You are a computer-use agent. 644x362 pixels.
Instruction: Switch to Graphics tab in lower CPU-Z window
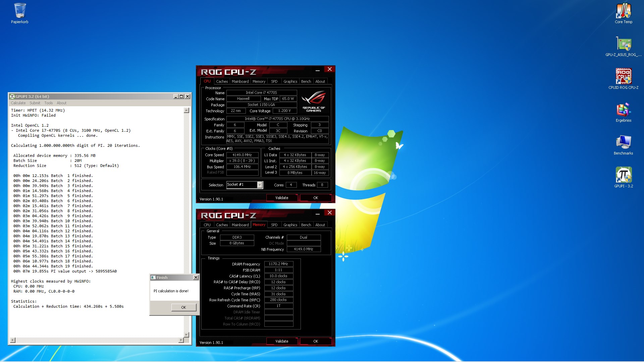coord(290,225)
